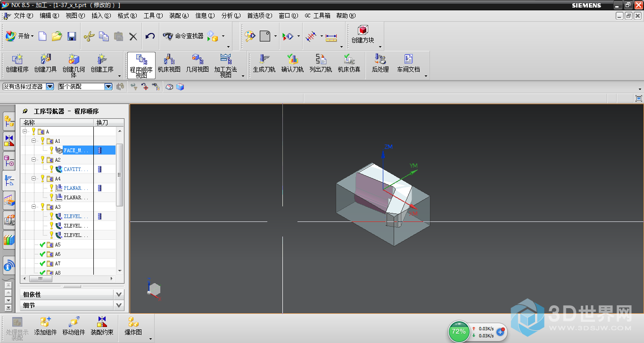The height and width of the screenshot is (343, 644).
Task: Open the 首选项 Preferences menu
Action: (x=259, y=16)
